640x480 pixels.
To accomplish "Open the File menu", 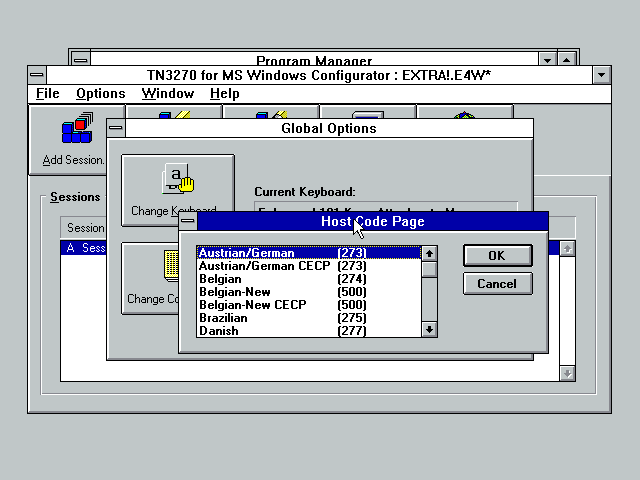I will point(47,93).
